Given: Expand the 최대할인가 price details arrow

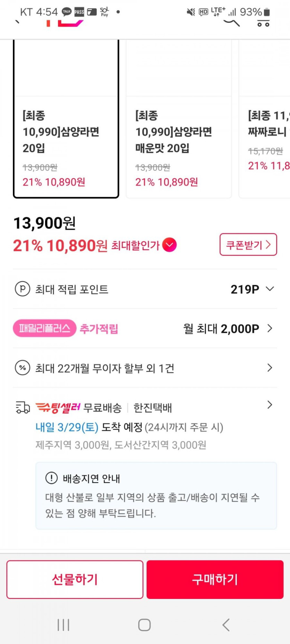Looking at the screenshot, I should 169,245.
